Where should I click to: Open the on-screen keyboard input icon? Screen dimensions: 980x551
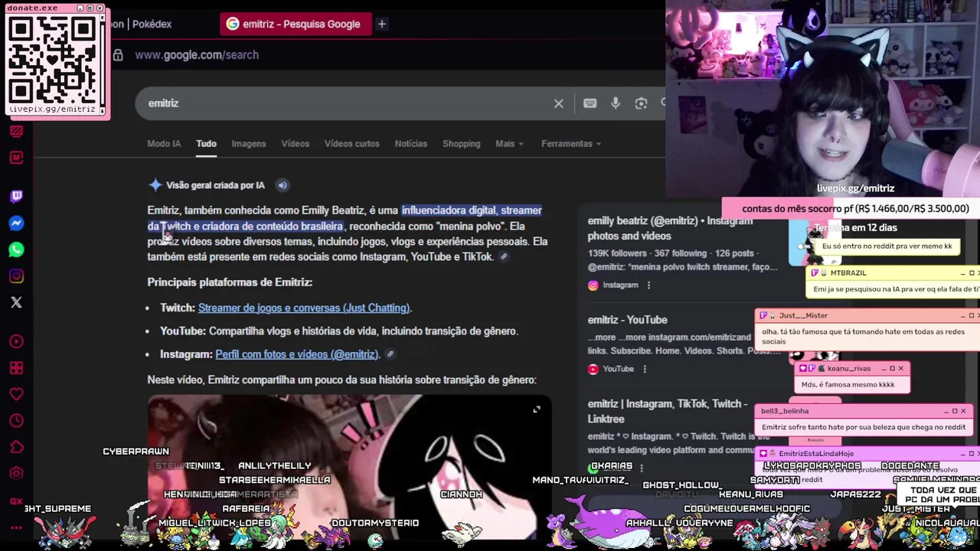[x=590, y=103]
